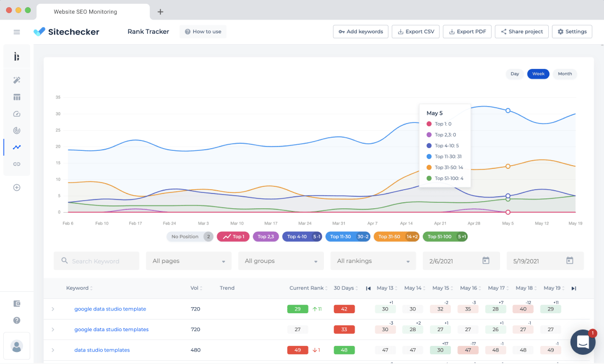Image resolution: width=604 pixels, height=364 pixels.
Task: Open the speedometer sidebar icon
Action: [16, 114]
